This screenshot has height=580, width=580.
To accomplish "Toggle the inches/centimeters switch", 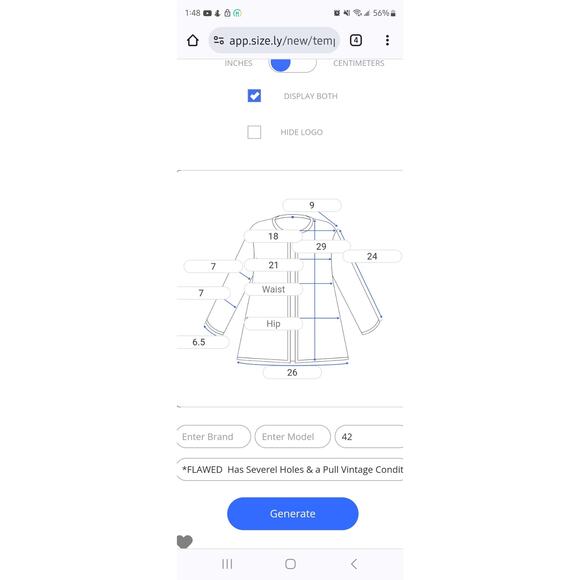I will pyautogui.click(x=292, y=64).
